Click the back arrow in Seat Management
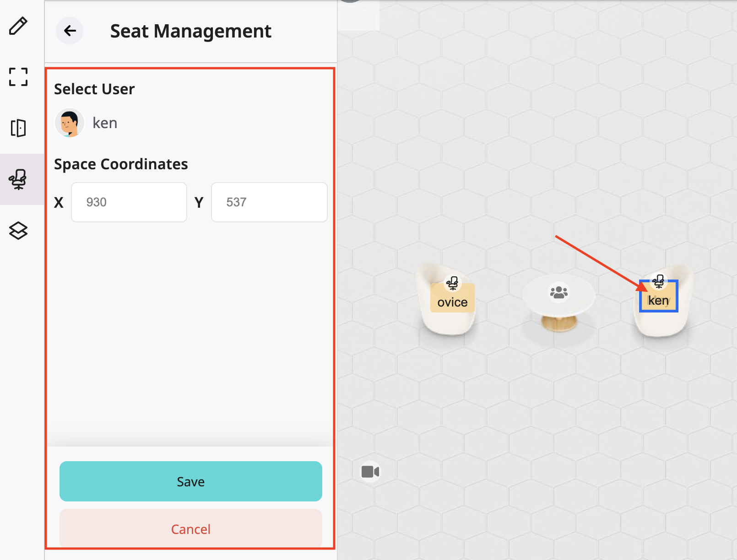 69,31
